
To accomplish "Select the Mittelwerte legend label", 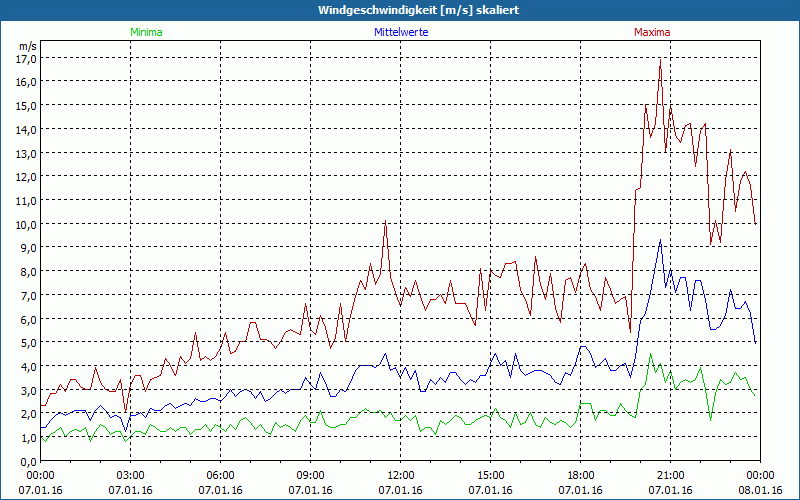I will pyautogui.click(x=399, y=32).
